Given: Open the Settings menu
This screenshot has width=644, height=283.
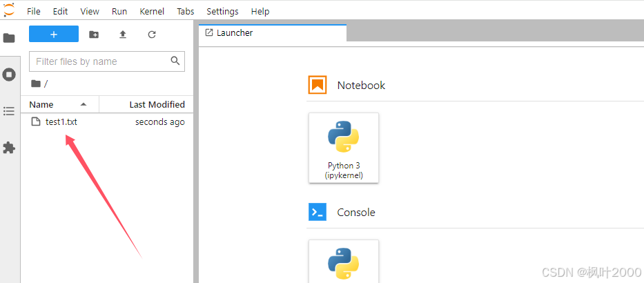Looking at the screenshot, I should tap(223, 12).
